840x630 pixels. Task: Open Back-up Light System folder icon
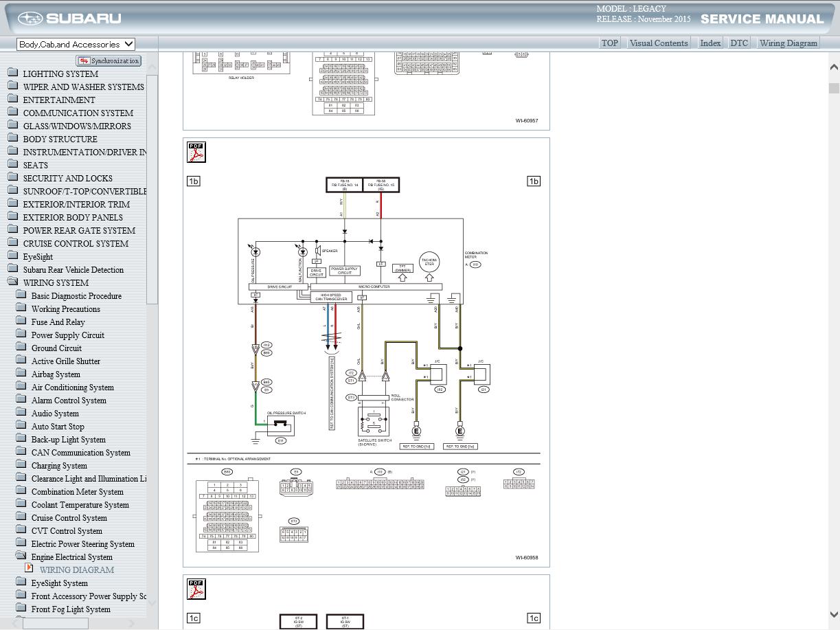coord(21,438)
